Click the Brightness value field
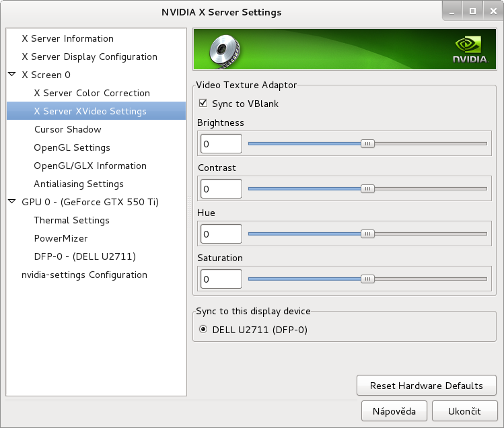The height and width of the screenshot is (428, 504). pos(221,144)
